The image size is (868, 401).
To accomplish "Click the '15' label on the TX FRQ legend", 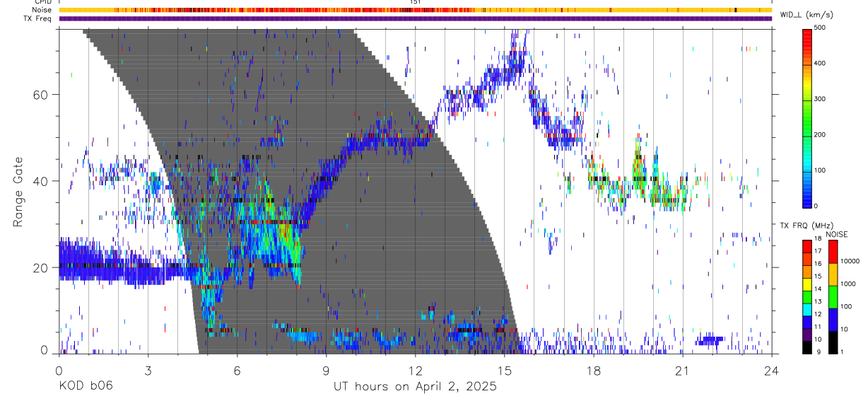I will (x=819, y=276).
